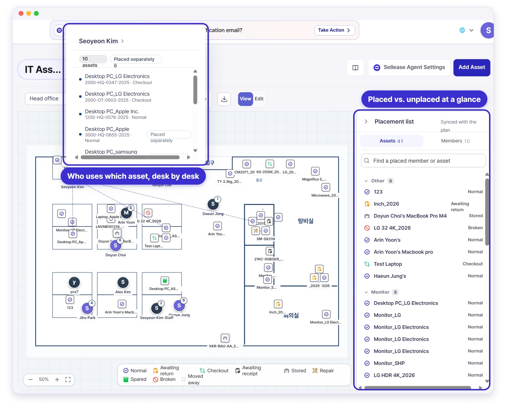Click the Find a placed member search field
511x420 pixels.
[x=423, y=161]
